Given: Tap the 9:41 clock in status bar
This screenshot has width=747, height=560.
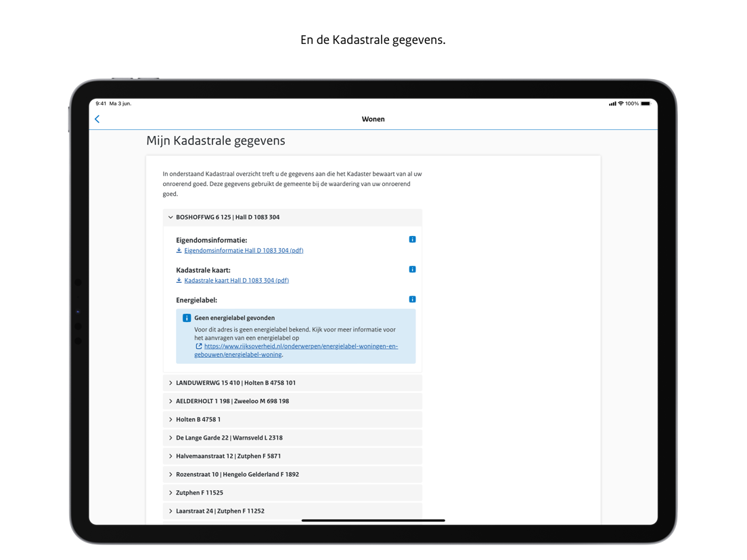Looking at the screenshot, I should (101, 103).
